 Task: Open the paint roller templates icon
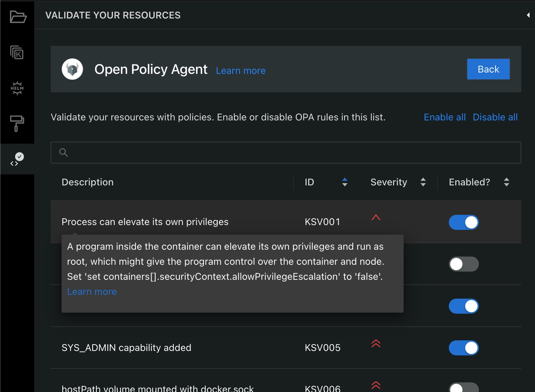pyautogui.click(x=17, y=123)
